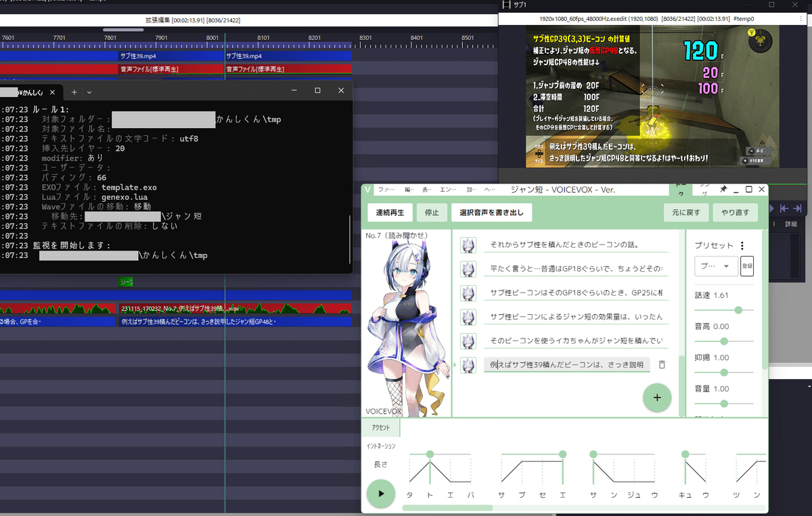Select subtitle clip '例えばサブ性39積んだビーコンは'

235,322
